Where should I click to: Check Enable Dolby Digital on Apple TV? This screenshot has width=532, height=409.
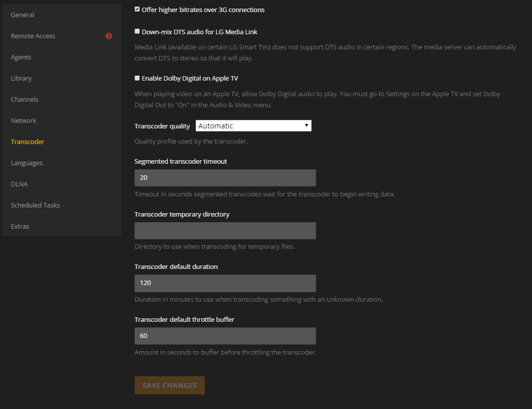(x=137, y=78)
